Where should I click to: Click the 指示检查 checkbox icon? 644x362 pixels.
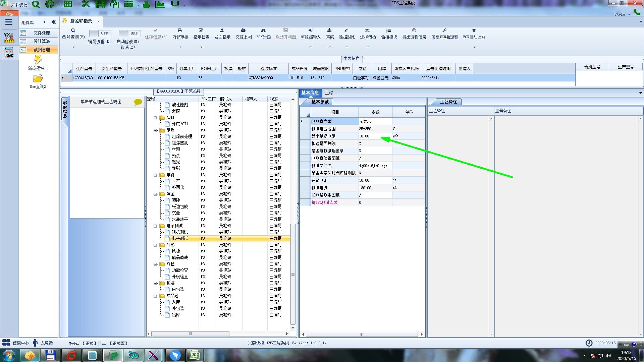(201, 31)
